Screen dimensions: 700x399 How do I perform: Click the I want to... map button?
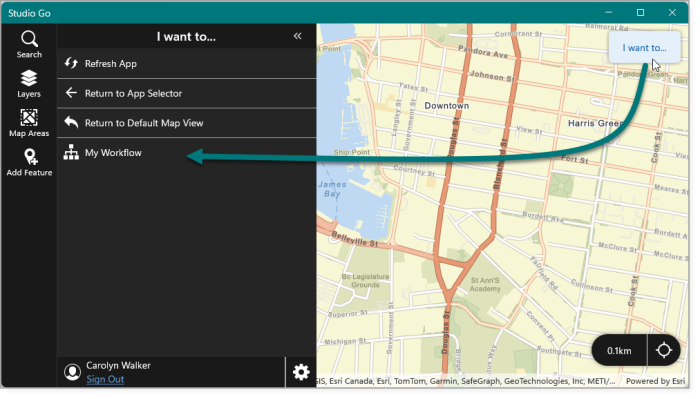[x=644, y=48]
